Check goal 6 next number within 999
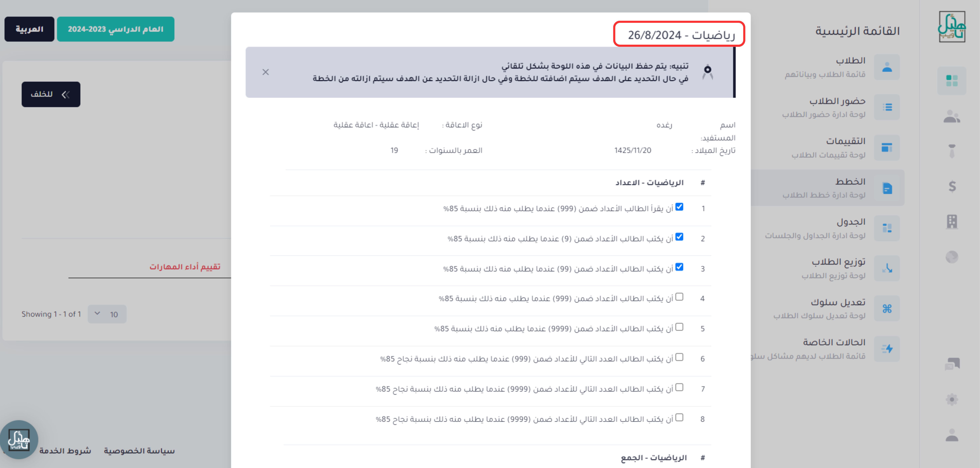Image resolution: width=980 pixels, height=468 pixels. 679,357
